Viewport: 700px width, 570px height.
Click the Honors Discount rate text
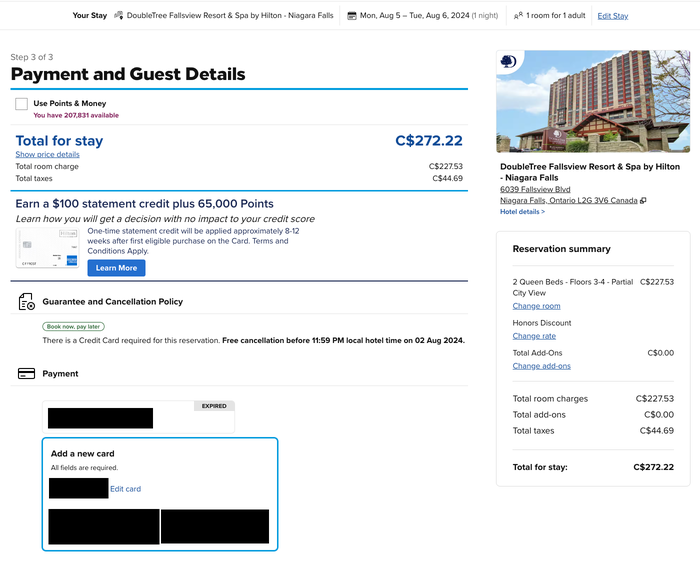tap(542, 323)
